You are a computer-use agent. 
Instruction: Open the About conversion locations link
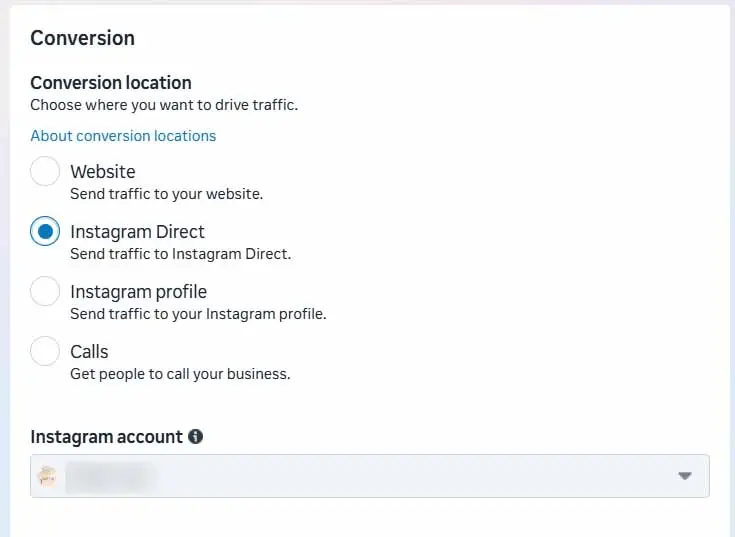[x=123, y=136]
